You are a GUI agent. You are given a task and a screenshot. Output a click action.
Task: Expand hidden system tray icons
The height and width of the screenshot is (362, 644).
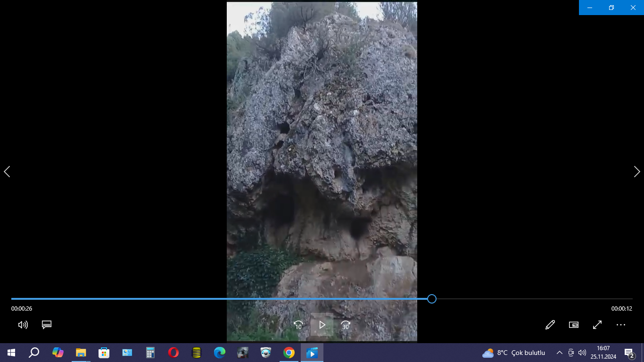[x=560, y=353]
